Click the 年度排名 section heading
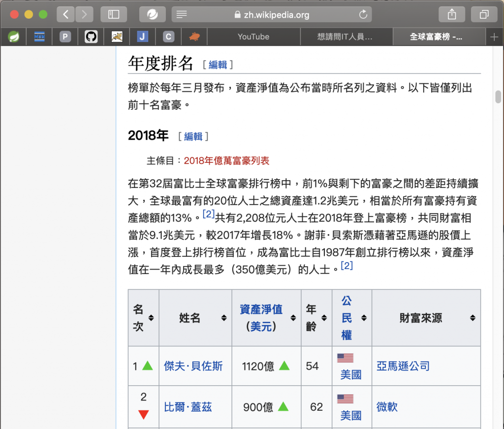Viewport: 504px width, 429px height. pyautogui.click(x=160, y=63)
